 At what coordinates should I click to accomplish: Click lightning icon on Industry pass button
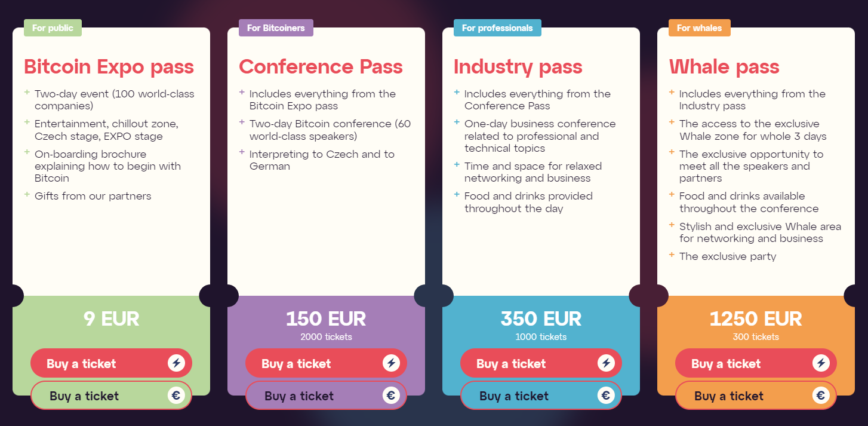(606, 363)
